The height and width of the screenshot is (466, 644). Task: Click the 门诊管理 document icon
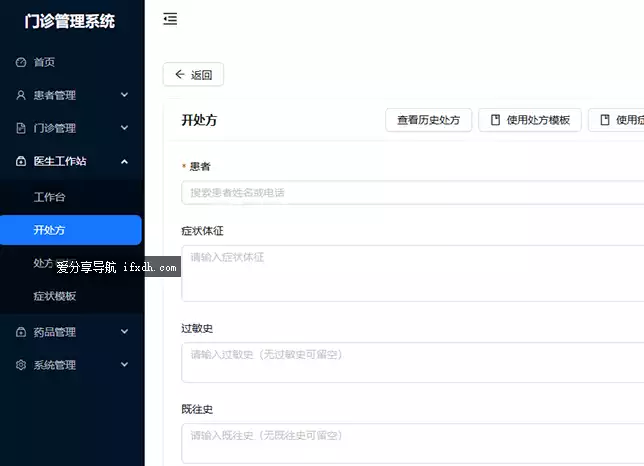pos(21,128)
